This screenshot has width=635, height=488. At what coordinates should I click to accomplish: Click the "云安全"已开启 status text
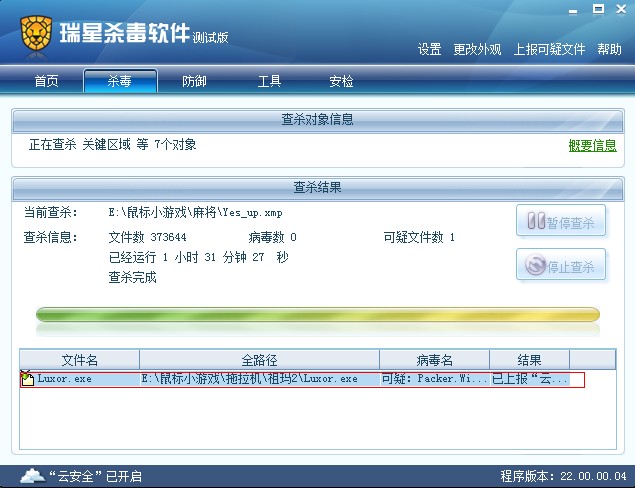95,476
